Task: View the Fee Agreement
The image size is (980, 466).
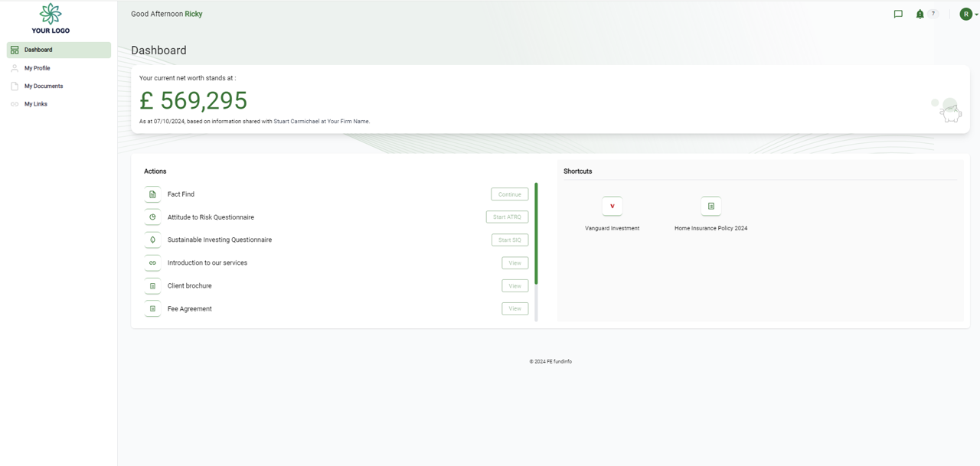Action: coord(515,309)
